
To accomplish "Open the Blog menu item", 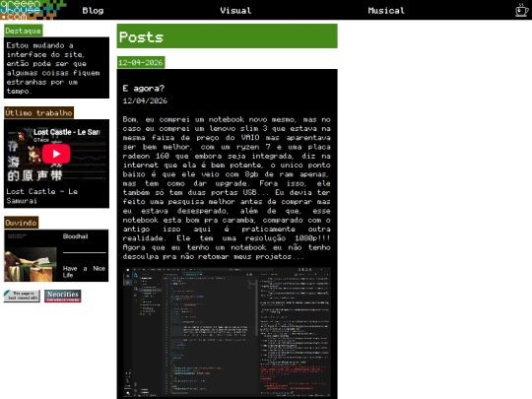I will [x=93, y=11].
